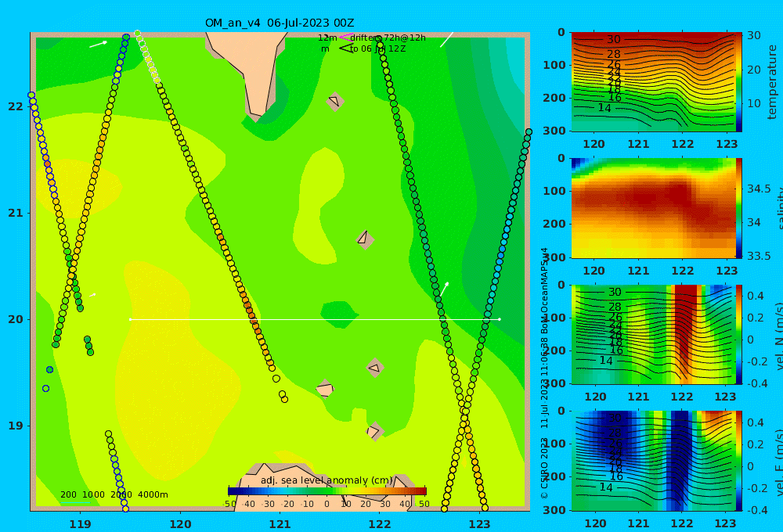Click the latitude 22 tick label on map

(16, 106)
